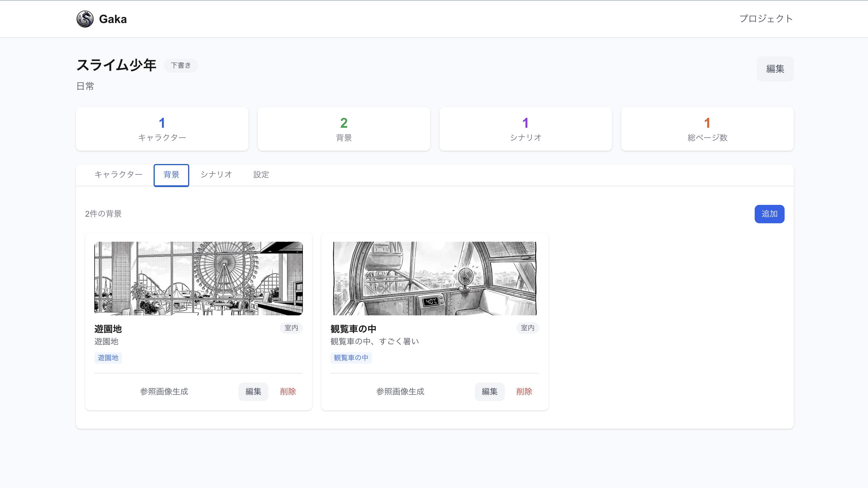Select the 背景 tab
The image size is (868, 488).
click(x=171, y=175)
